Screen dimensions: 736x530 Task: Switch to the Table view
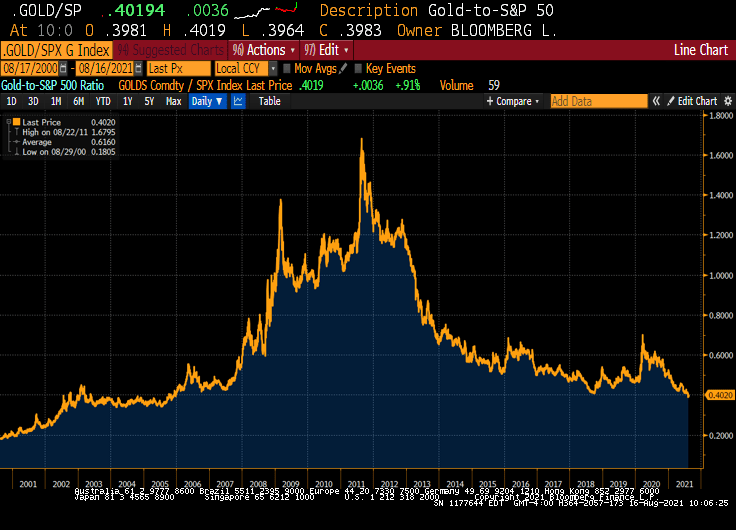pyautogui.click(x=269, y=101)
